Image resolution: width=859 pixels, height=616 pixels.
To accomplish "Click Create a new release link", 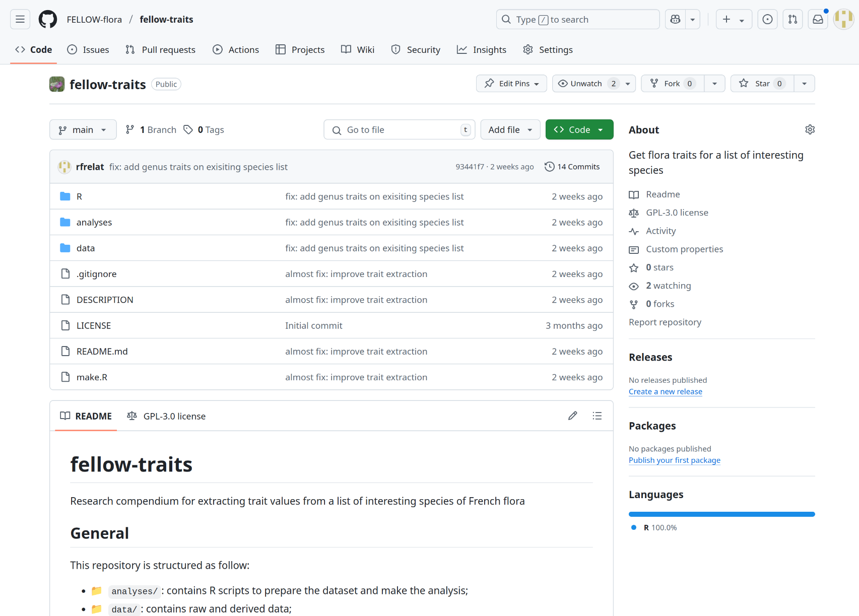I will [x=665, y=392].
